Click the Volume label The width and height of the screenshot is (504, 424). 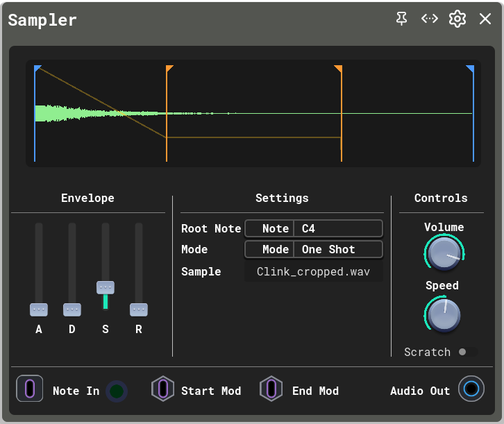444,227
